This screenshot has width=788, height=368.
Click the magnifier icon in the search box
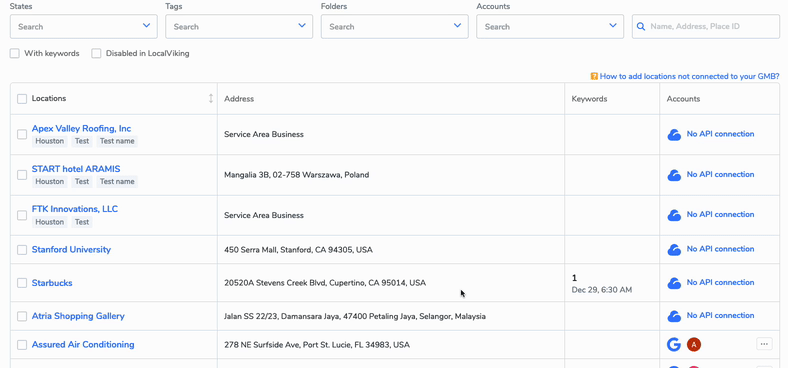pyautogui.click(x=641, y=27)
